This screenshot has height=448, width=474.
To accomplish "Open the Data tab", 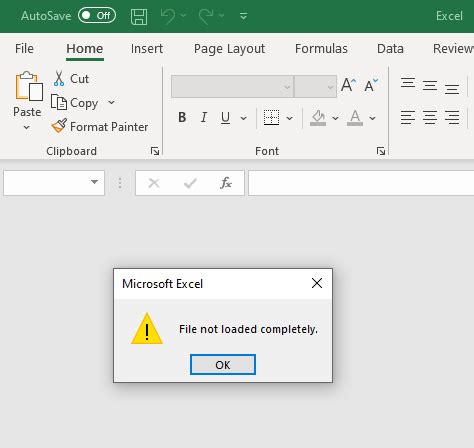I will pyautogui.click(x=390, y=49).
